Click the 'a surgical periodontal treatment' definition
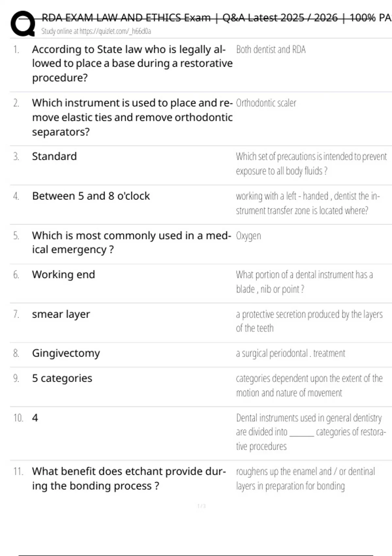This screenshot has width=392, height=556. [x=290, y=354]
